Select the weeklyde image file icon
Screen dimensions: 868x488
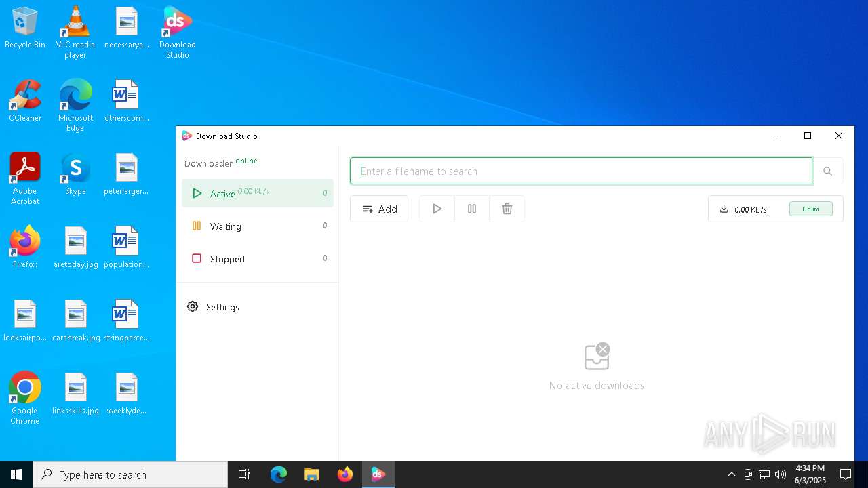[126, 394]
